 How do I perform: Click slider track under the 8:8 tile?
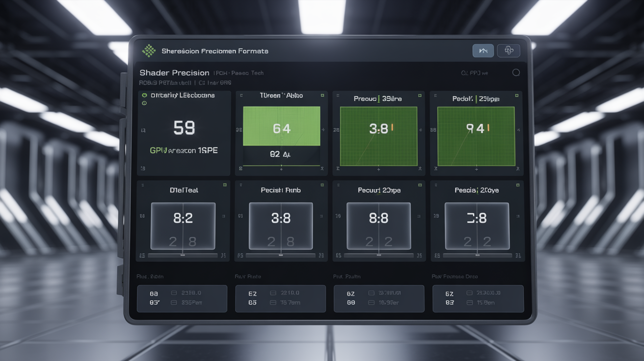point(378,256)
